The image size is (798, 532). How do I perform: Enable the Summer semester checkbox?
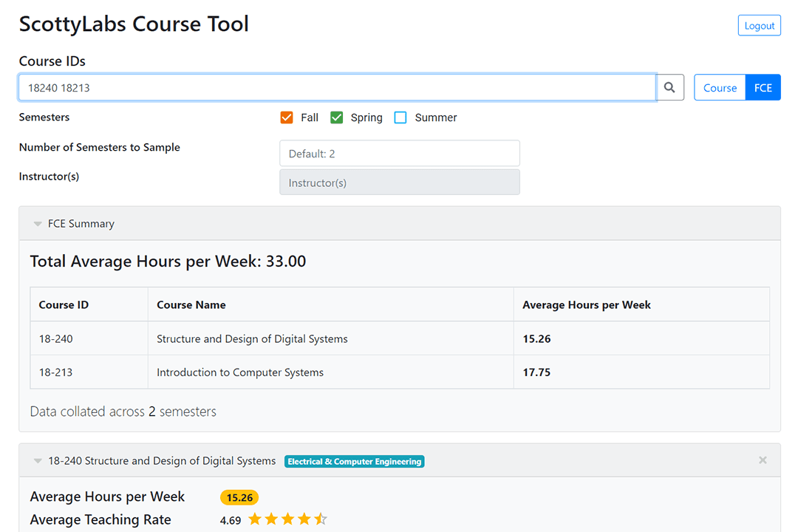400,117
